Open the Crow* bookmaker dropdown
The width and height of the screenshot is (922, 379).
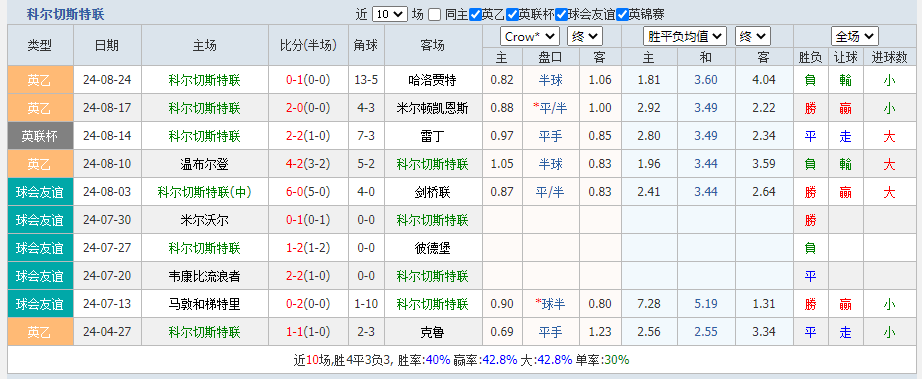529,37
